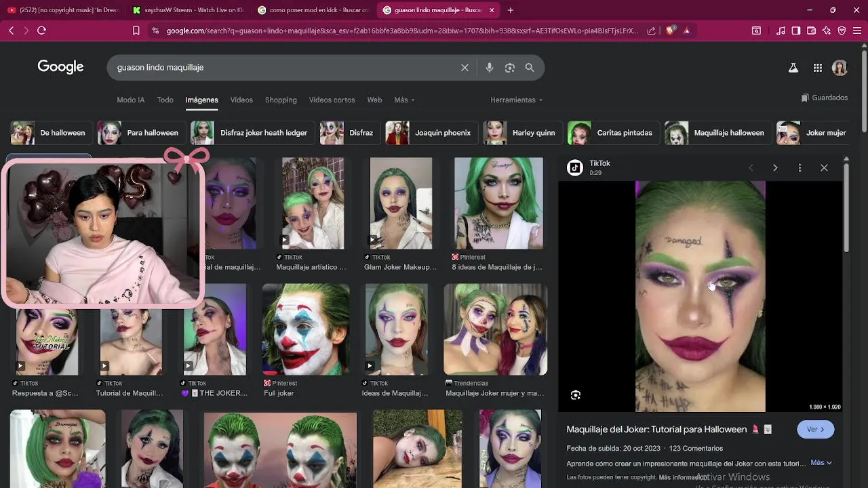Switch to the Todo tab

click(x=165, y=100)
